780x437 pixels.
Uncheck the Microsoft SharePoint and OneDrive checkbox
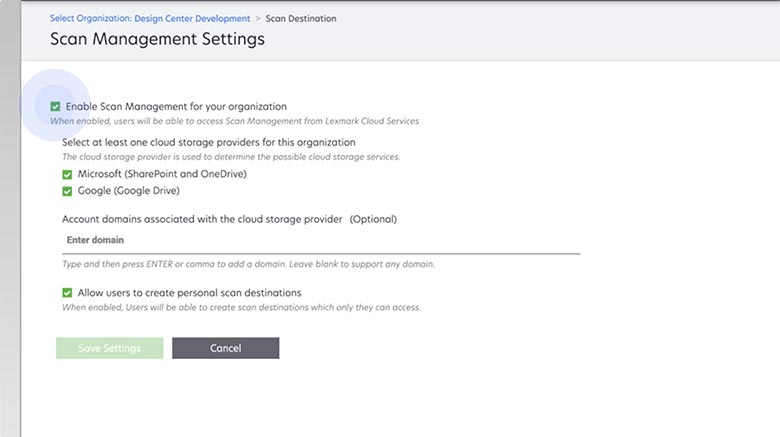[68, 174]
